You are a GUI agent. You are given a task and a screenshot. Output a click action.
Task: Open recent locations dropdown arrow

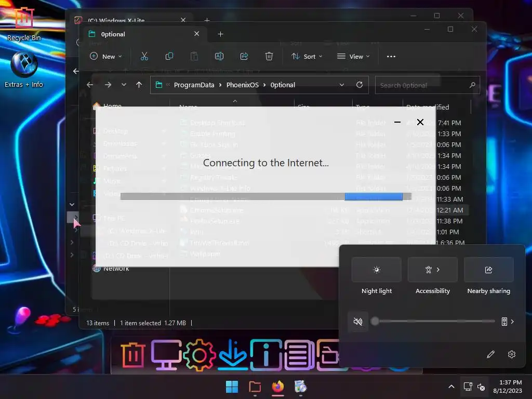[x=124, y=85]
